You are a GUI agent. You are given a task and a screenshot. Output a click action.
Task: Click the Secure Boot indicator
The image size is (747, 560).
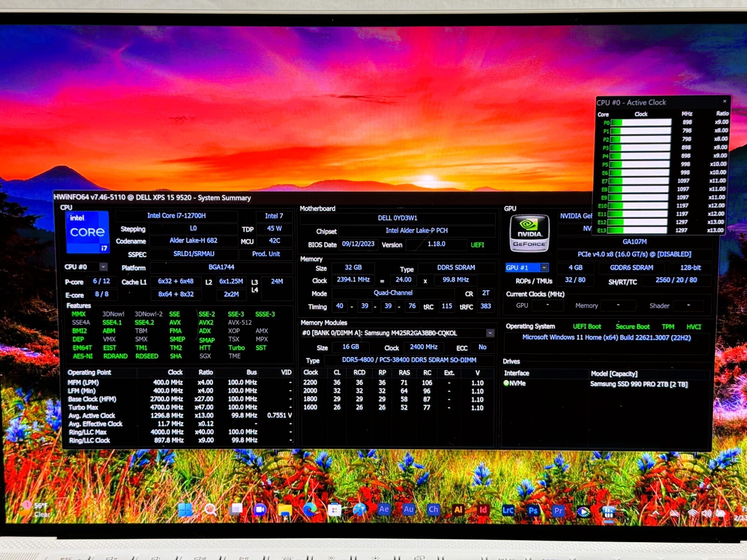pyautogui.click(x=633, y=327)
